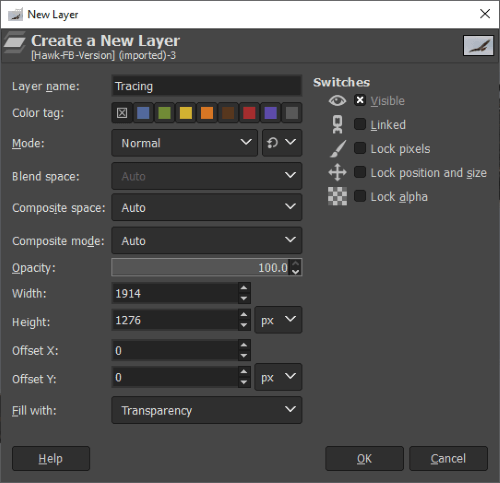Viewport: 500px width, 483px height.
Task: Click the eye icon beside Visible
Action: 337,100
